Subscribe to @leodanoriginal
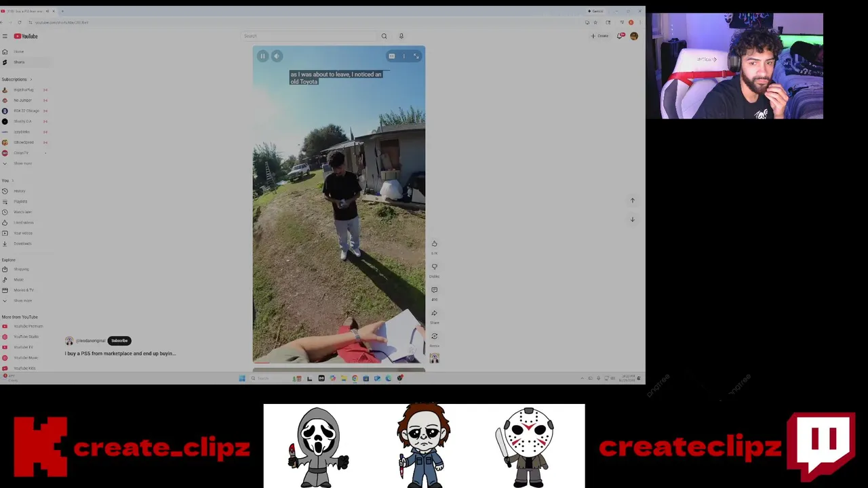The height and width of the screenshot is (488, 868). coord(119,341)
